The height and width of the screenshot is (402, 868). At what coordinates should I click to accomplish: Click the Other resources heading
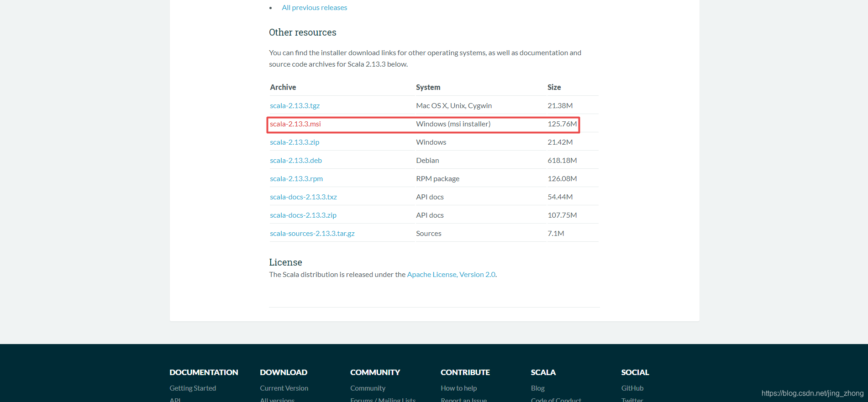303,32
